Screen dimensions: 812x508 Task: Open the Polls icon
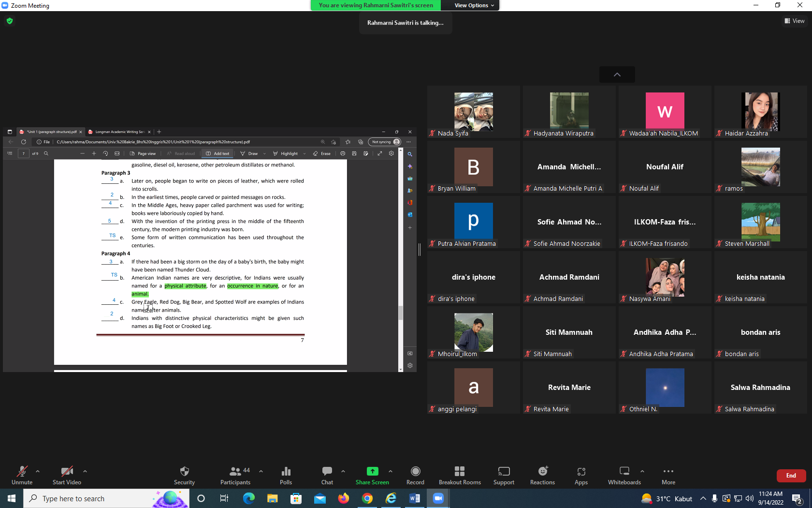point(286,471)
